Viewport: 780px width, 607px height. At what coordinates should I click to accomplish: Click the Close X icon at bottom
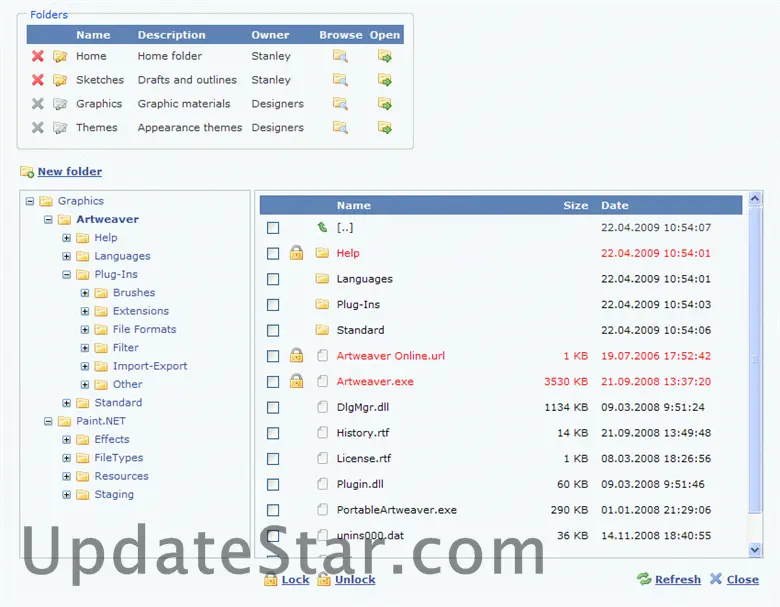pos(716,579)
